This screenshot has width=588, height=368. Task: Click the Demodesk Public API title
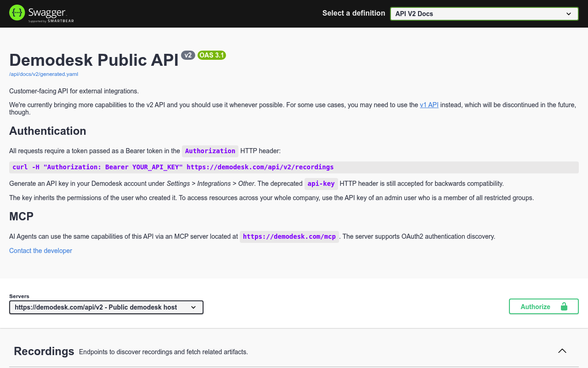(x=94, y=60)
